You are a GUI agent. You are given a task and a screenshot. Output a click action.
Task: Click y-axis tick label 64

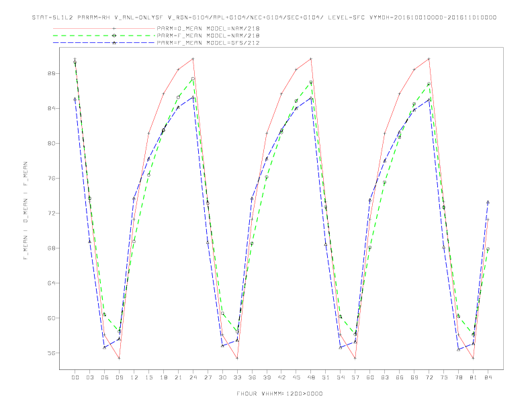51,283
